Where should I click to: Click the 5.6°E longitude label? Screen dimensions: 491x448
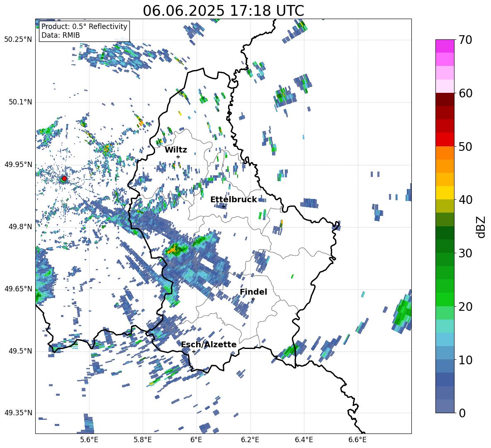tap(89, 440)
